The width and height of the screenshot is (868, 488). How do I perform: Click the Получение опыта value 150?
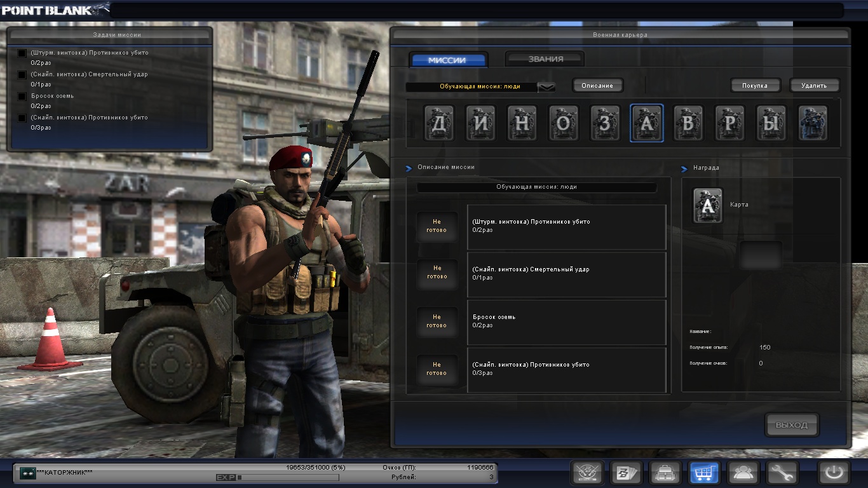click(765, 348)
